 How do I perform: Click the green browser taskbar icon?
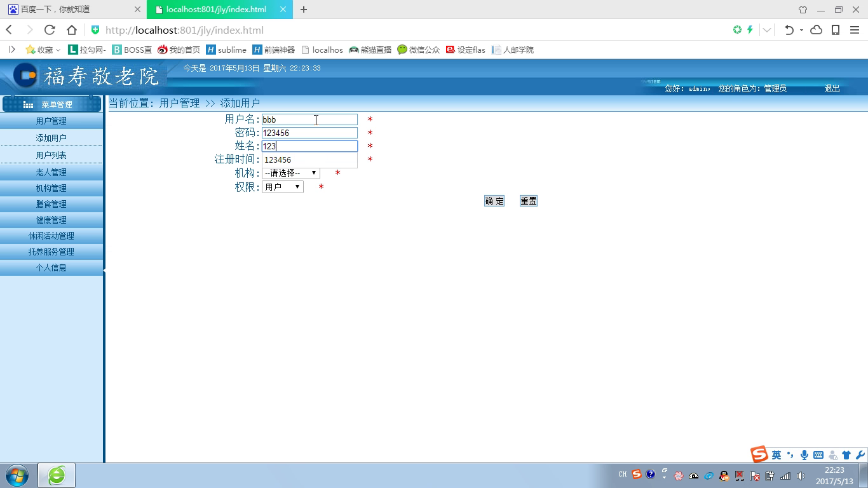(x=57, y=475)
